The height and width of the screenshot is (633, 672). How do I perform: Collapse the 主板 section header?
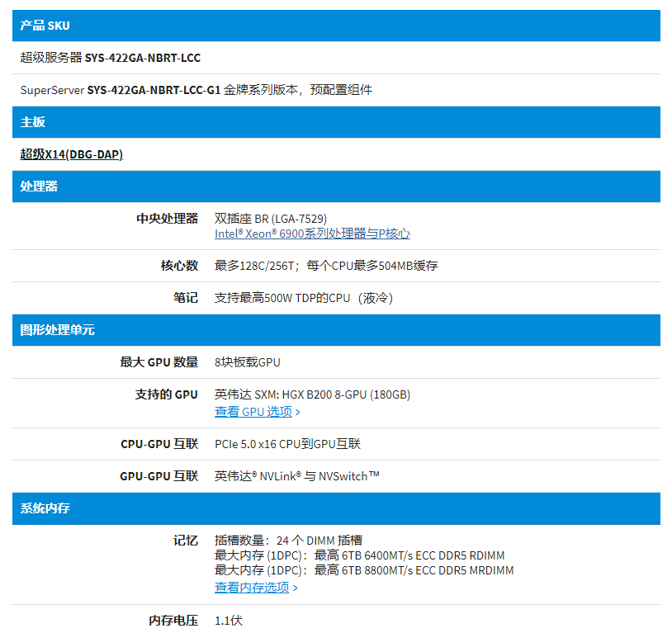pos(33,122)
